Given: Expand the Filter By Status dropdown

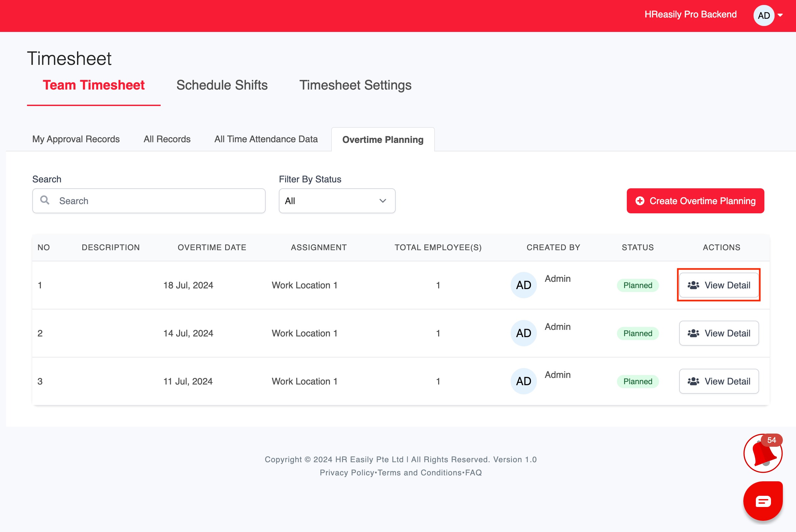Looking at the screenshot, I should click(336, 201).
